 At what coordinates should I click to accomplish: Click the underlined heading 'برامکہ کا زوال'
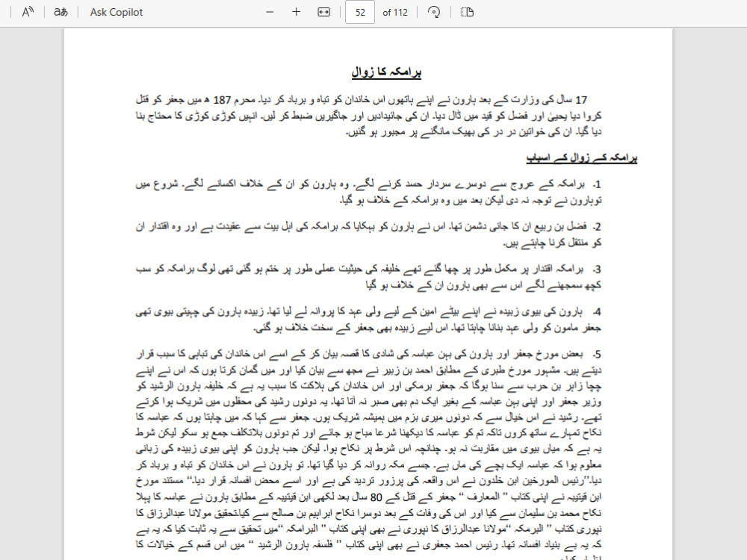386,72
